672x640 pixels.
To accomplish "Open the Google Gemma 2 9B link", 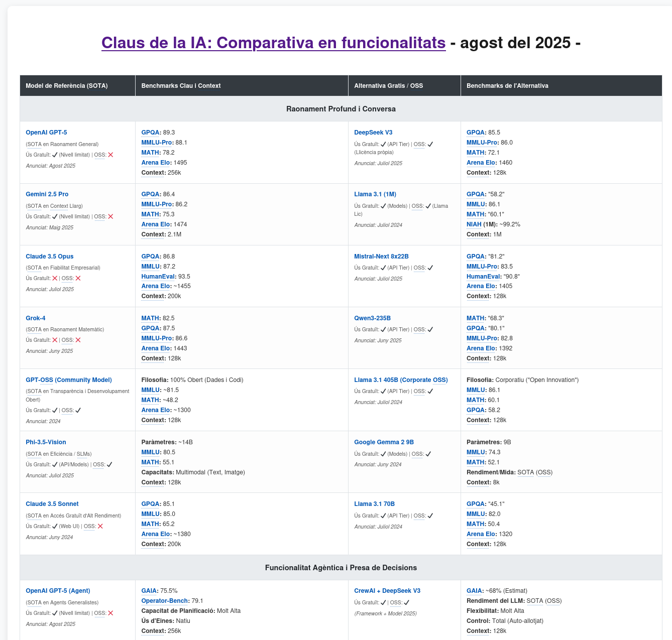I will pyautogui.click(x=384, y=442).
